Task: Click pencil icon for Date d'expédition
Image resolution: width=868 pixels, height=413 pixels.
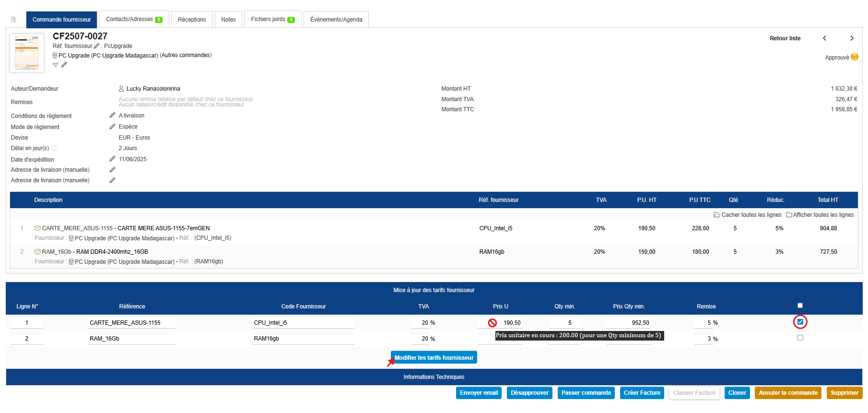Action: [x=112, y=159]
